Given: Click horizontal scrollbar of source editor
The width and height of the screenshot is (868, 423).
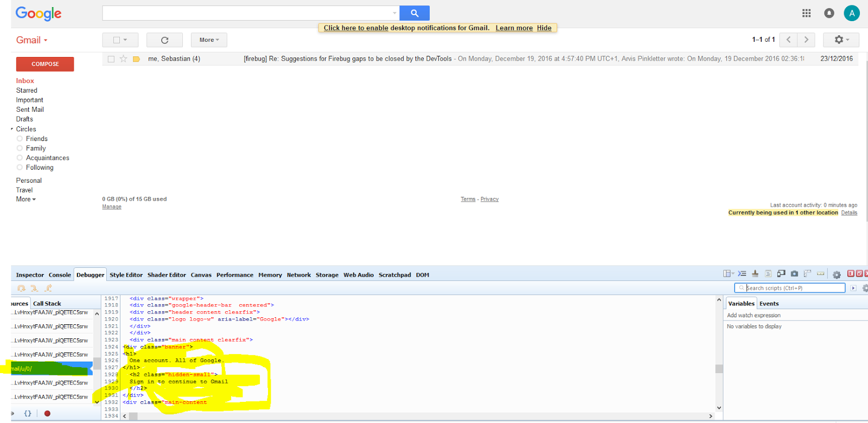Looking at the screenshot, I should pyautogui.click(x=133, y=416).
